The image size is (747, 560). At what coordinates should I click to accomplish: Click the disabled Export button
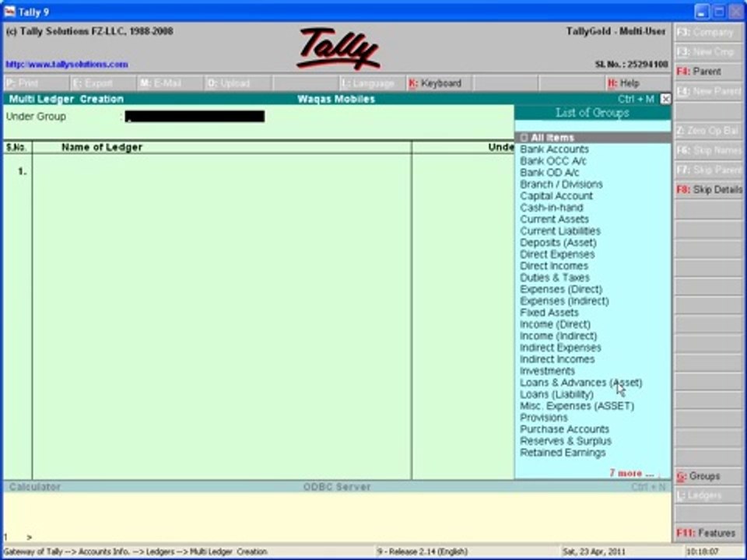point(103,83)
